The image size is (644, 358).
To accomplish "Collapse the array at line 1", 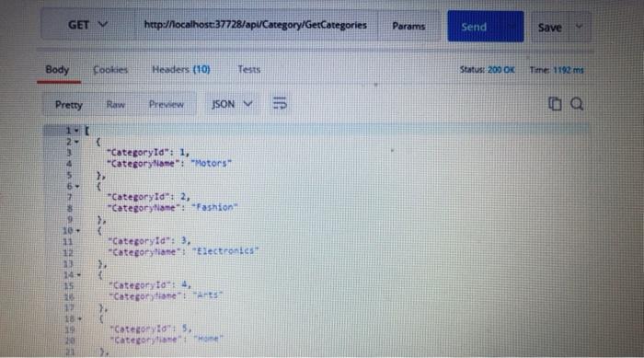I will [x=76, y=131].
